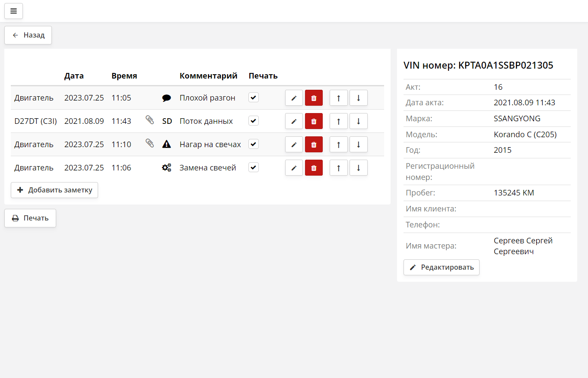Click 'Редактировать' to edit vehicle info

tap(441, 267)
